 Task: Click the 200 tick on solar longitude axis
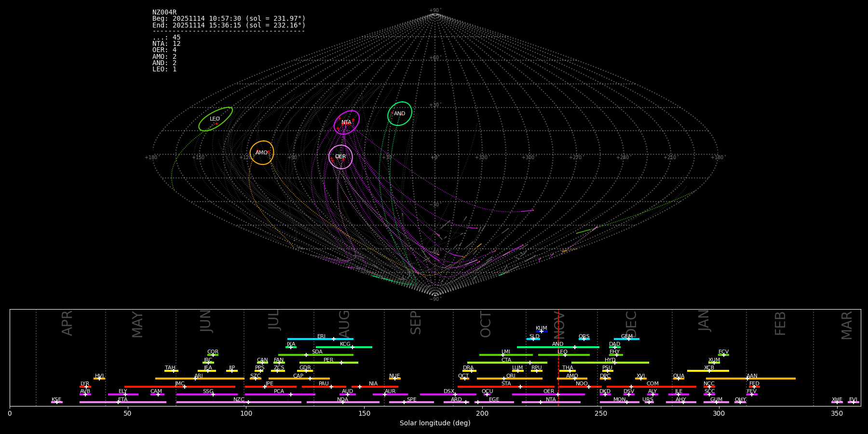482,413
